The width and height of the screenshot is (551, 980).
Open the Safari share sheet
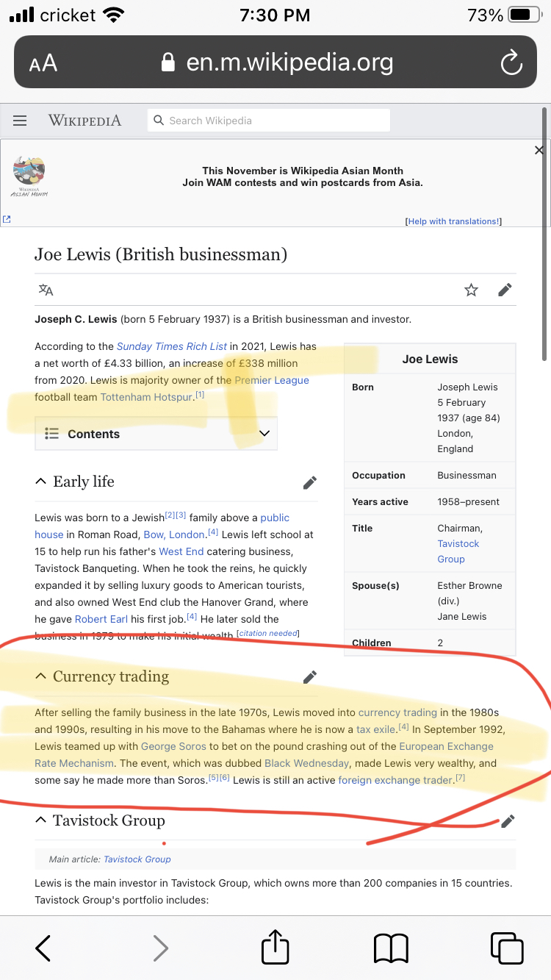point(275,945)
